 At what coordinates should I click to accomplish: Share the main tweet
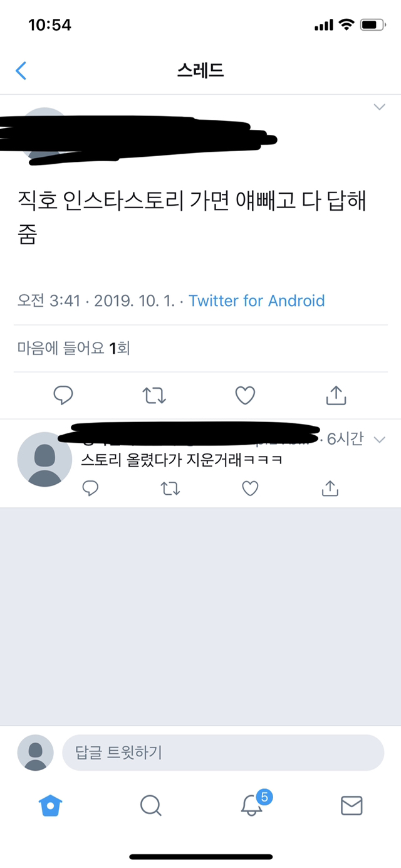[336, 395]
